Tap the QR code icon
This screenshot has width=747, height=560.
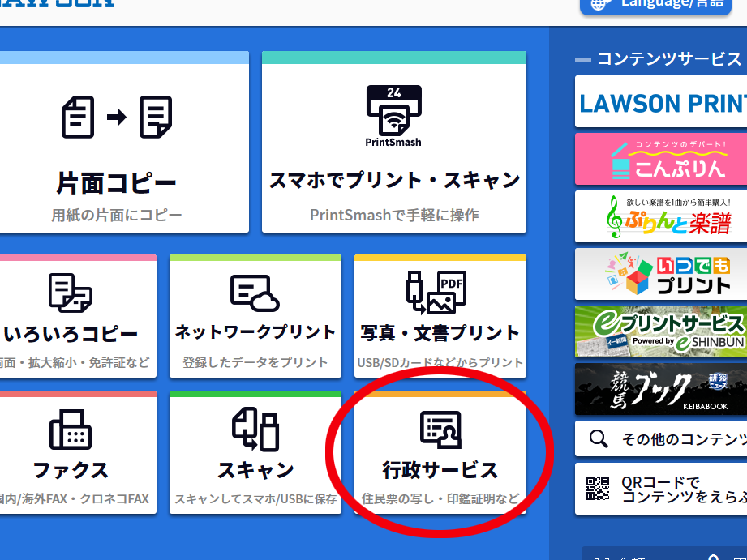point(599,489)
